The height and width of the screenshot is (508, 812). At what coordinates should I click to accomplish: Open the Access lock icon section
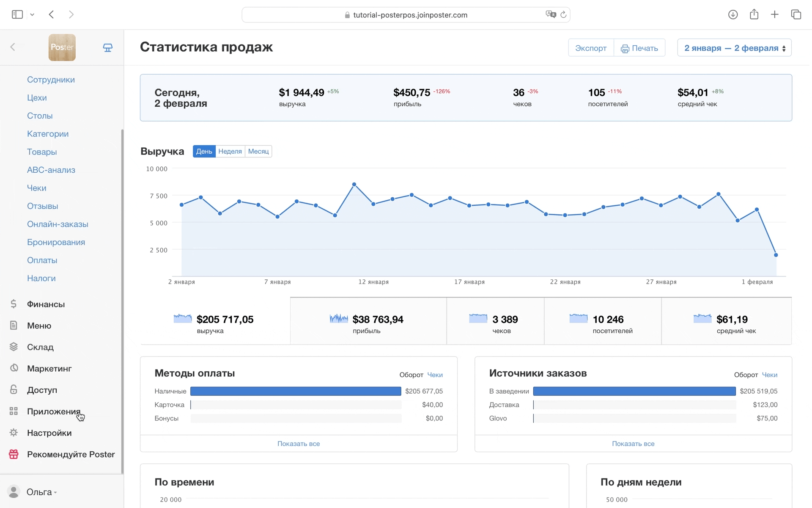14,389
